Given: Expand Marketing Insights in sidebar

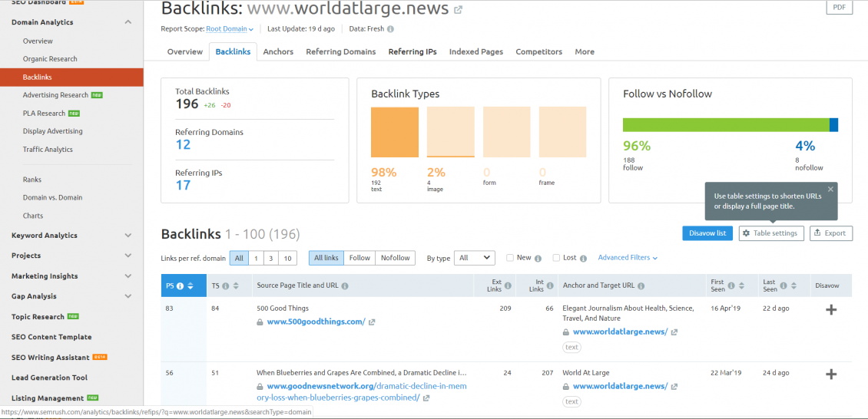Looking at the screenshot, I should coord(128,275).
